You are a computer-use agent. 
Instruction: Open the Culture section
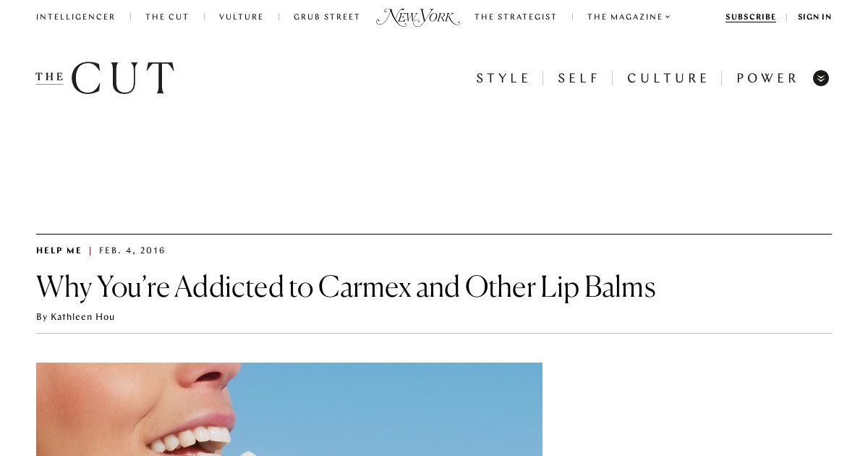(668, 78)
